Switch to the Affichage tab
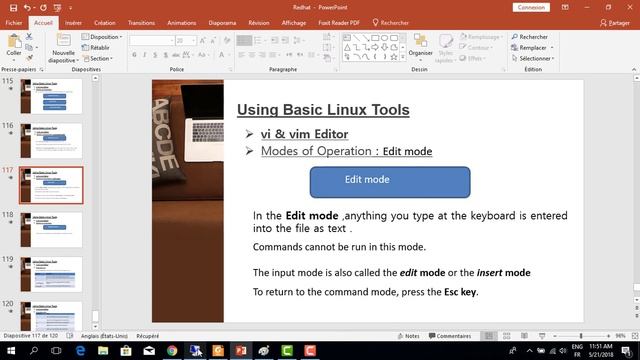The image size is (640, 360). 293,23
